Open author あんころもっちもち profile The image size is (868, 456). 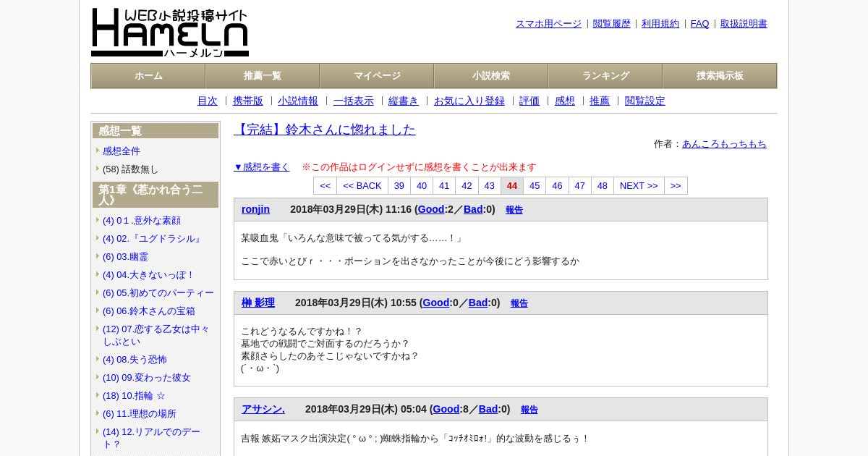pyautogui.click(x=724, y=144)
